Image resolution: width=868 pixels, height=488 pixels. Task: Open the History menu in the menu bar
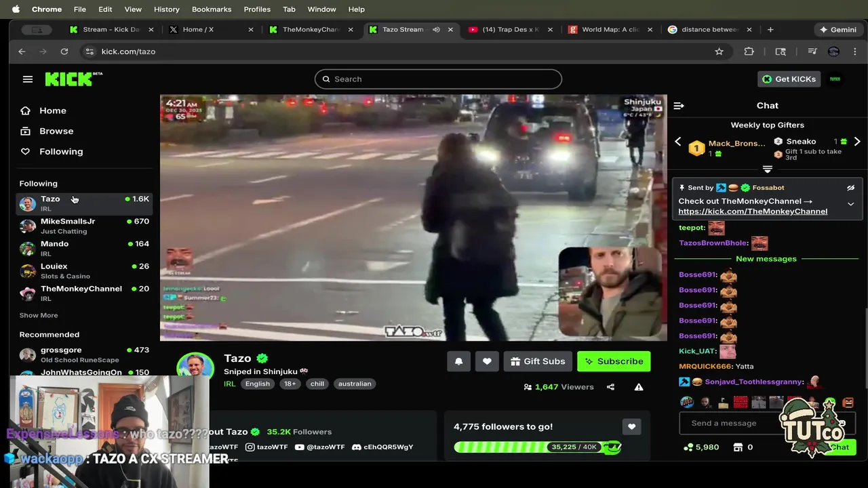(x=166, y=9)
